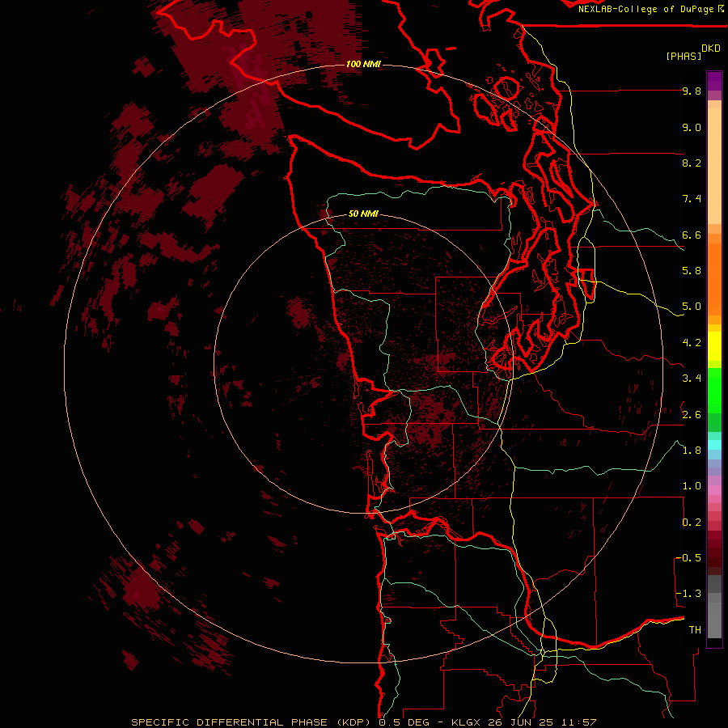Click the "100 NMI" range ring label
The image size is (728, 728).
363,64
